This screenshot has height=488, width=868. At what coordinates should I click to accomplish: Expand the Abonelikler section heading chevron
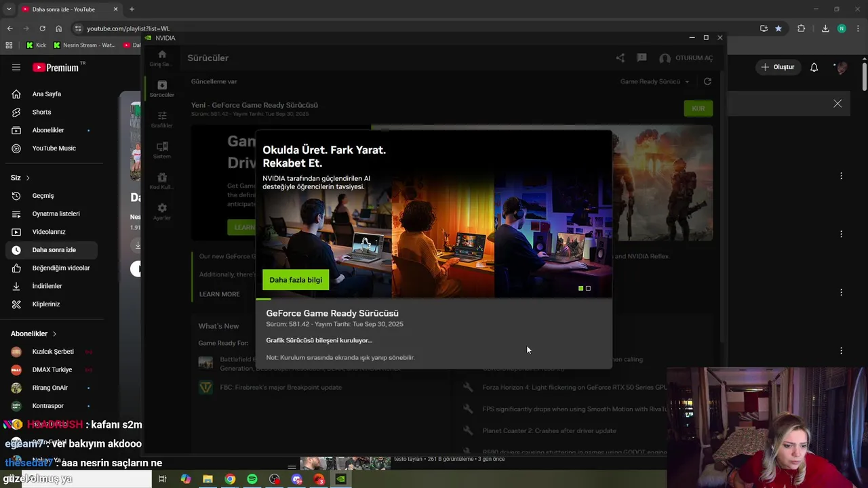(54, 333)
